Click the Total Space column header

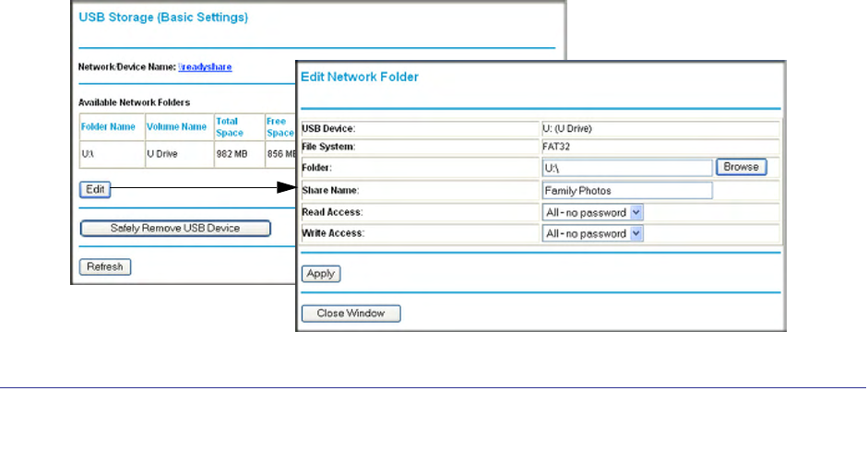(230, 126)
